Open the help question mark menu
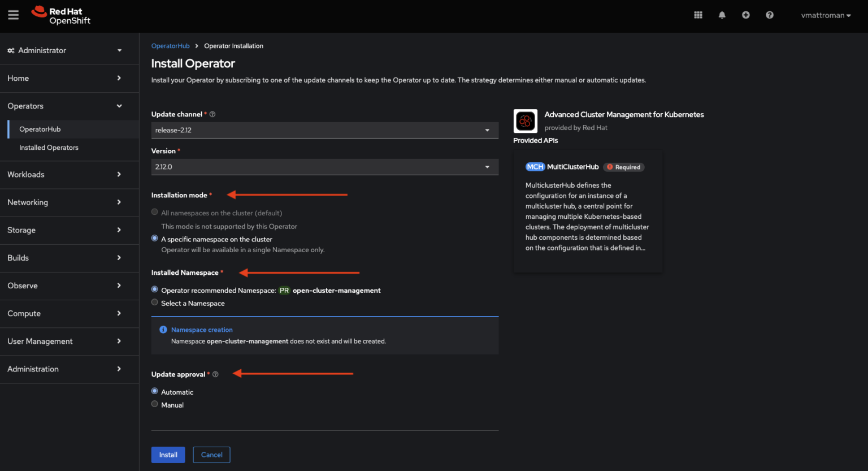 pyautogui.click(x=769, y=15)
